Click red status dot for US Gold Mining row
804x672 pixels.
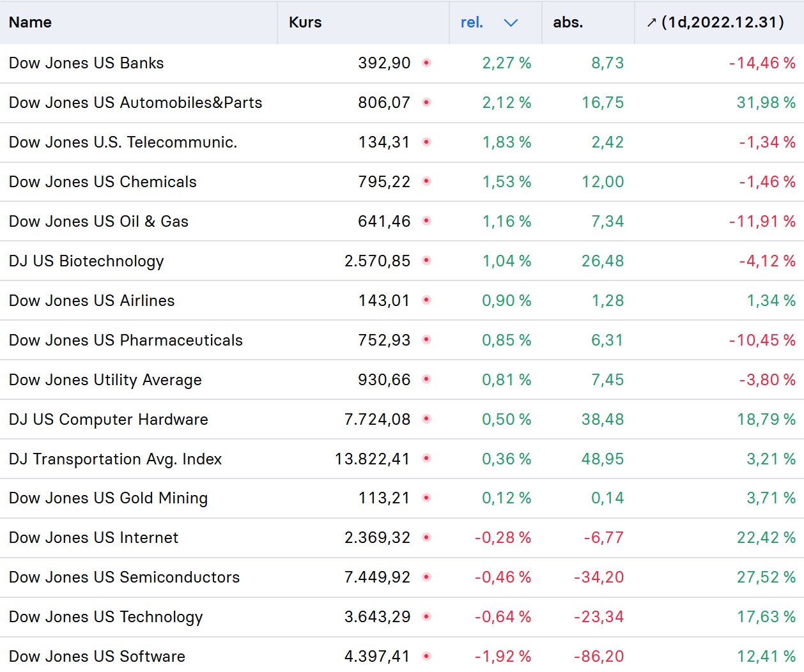point(427,498)
